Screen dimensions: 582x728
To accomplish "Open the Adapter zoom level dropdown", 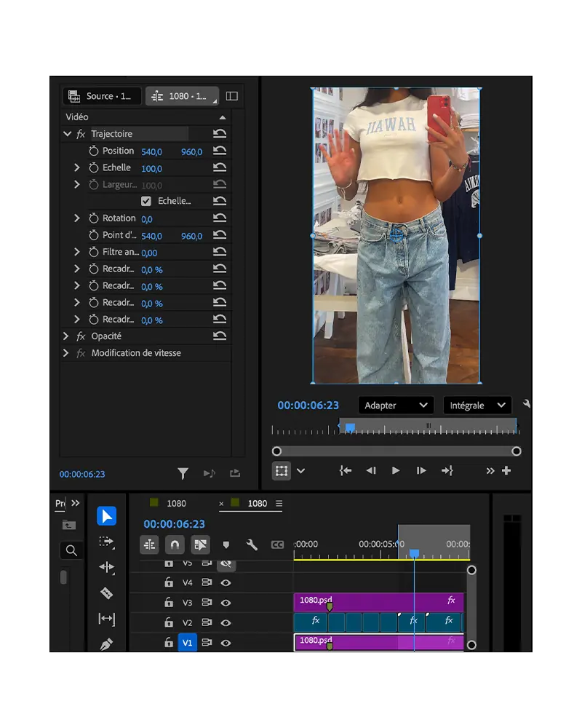I will pyautogui.click(x=396, y=405).
